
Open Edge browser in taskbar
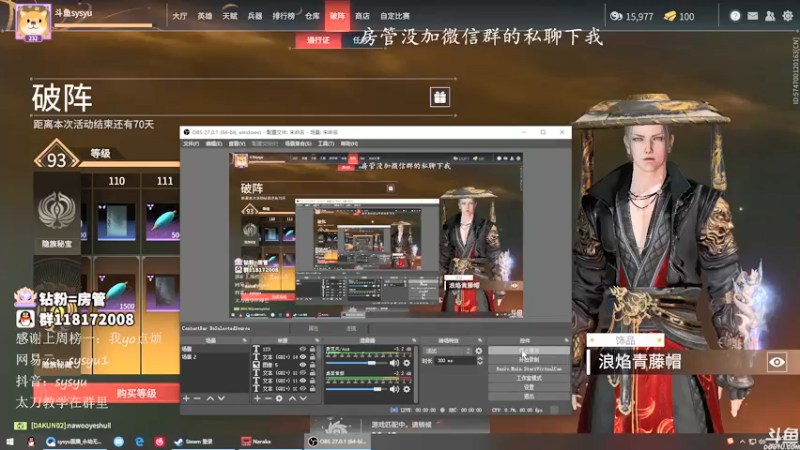(139, 442)
